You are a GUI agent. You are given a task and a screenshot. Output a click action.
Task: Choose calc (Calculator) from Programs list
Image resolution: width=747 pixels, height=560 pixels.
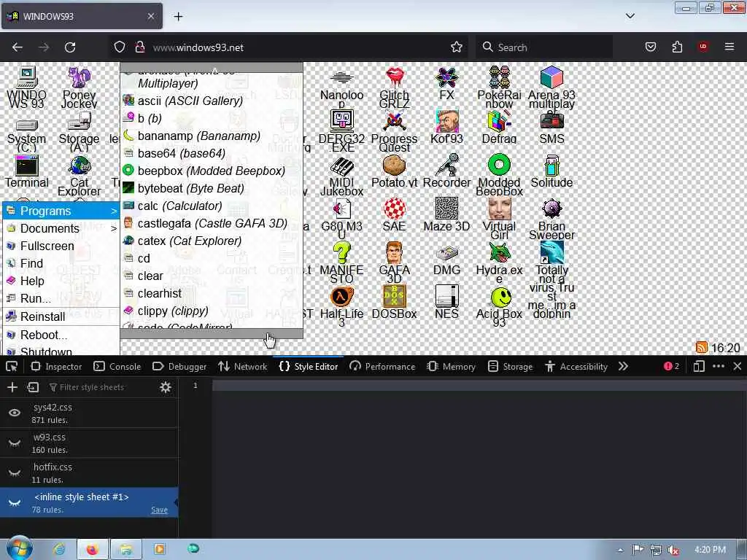212,206
